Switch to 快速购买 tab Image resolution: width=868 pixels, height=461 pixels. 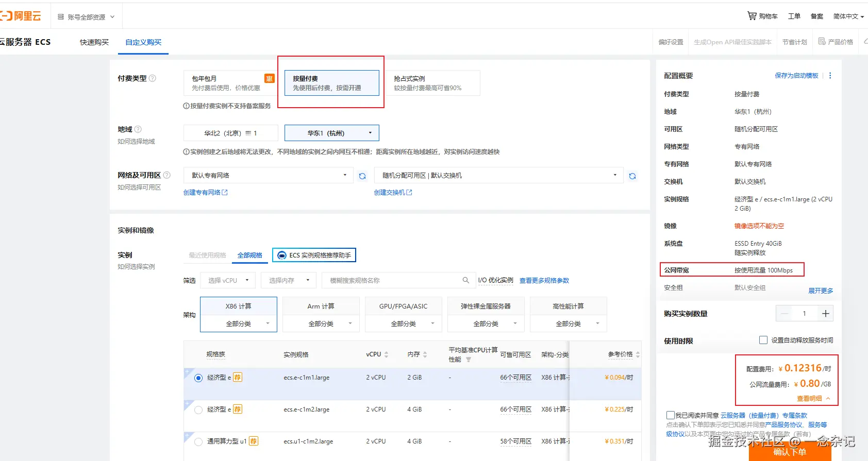(94, 42)
